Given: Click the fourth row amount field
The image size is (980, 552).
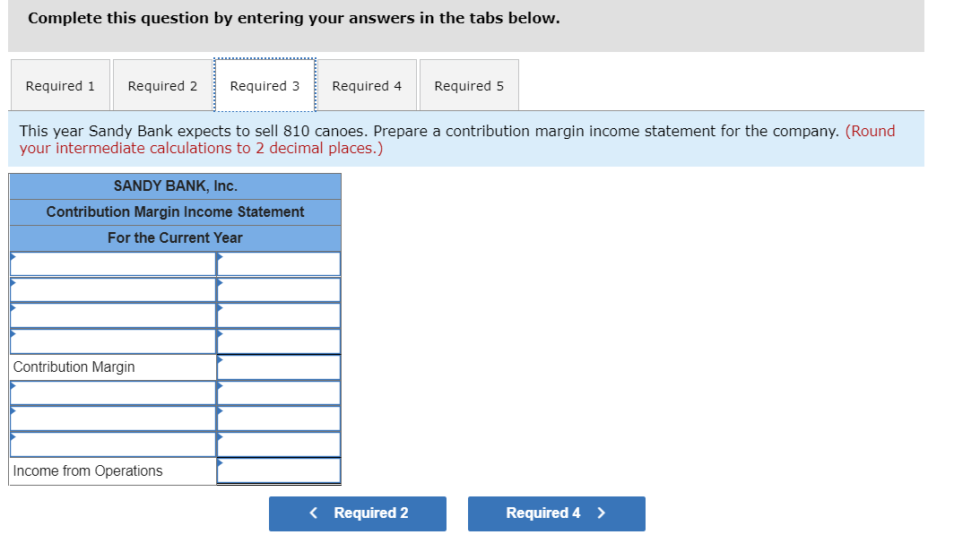Looking at the screenshot, I should click(278, 341).
